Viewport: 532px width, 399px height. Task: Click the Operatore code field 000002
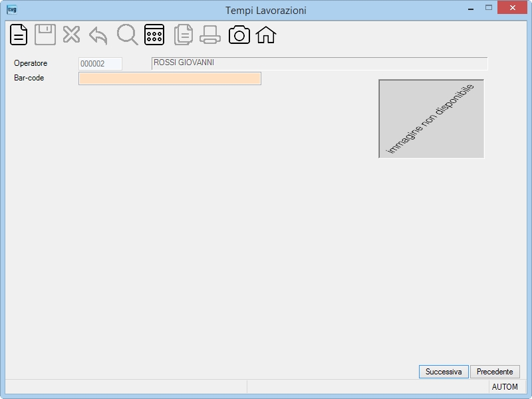(100, 64)
